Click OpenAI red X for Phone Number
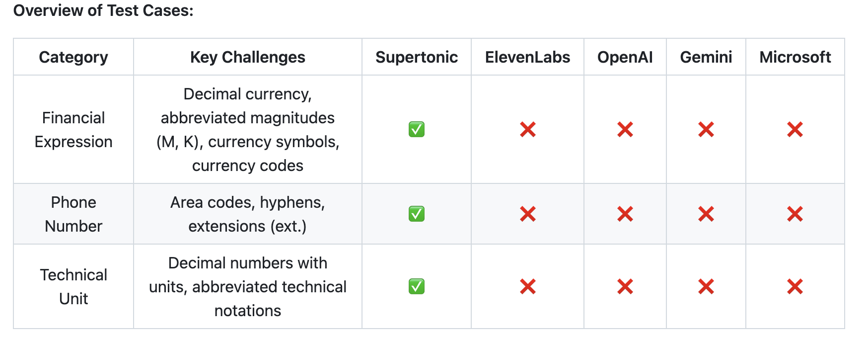Image resolution: width=868 pixels, height=341 pixels. (625, 214)
